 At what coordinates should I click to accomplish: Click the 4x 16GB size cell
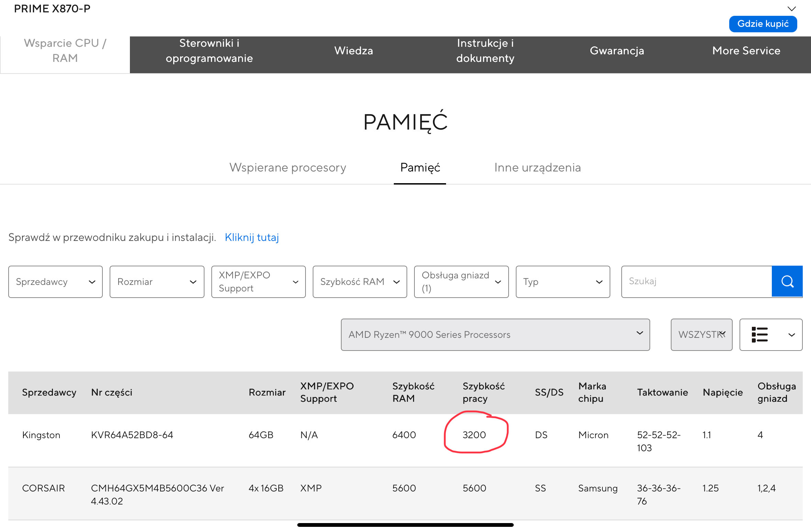pyautogui.click(x=266, y=488)
